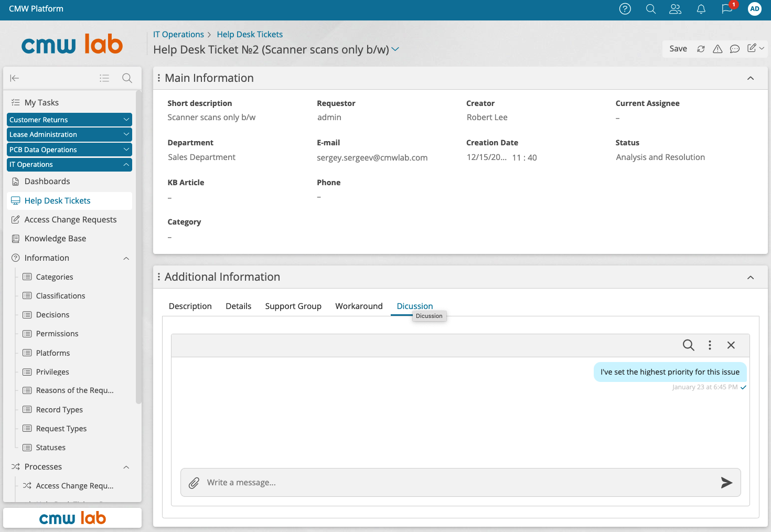
Task: Collapse the Processes group
Action: (126, 467)
